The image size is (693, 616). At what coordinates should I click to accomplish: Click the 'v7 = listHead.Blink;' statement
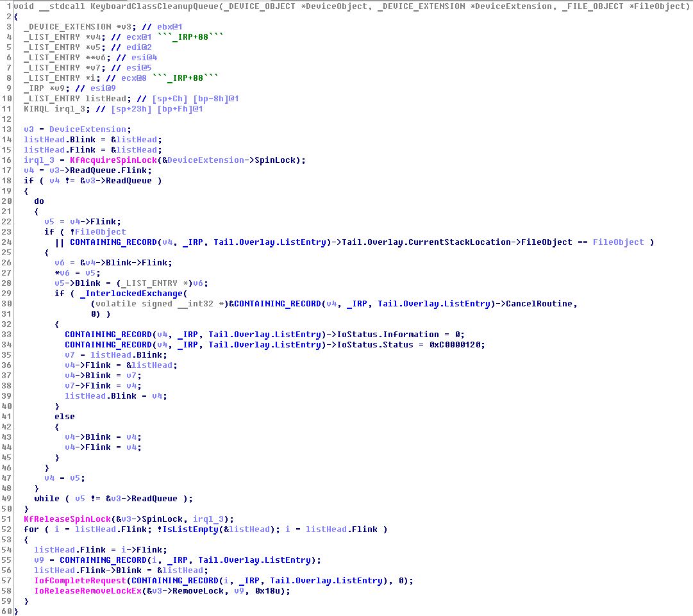click(116, 355)
